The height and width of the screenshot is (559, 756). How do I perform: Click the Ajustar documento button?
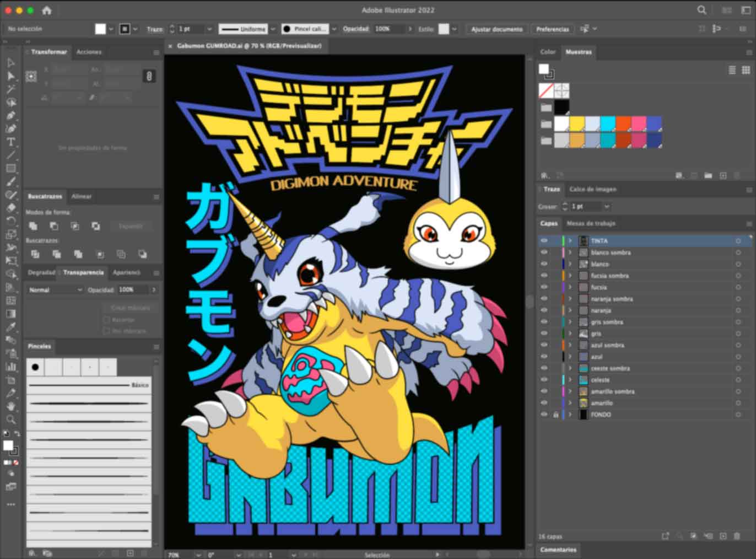[x=496, y=29]
